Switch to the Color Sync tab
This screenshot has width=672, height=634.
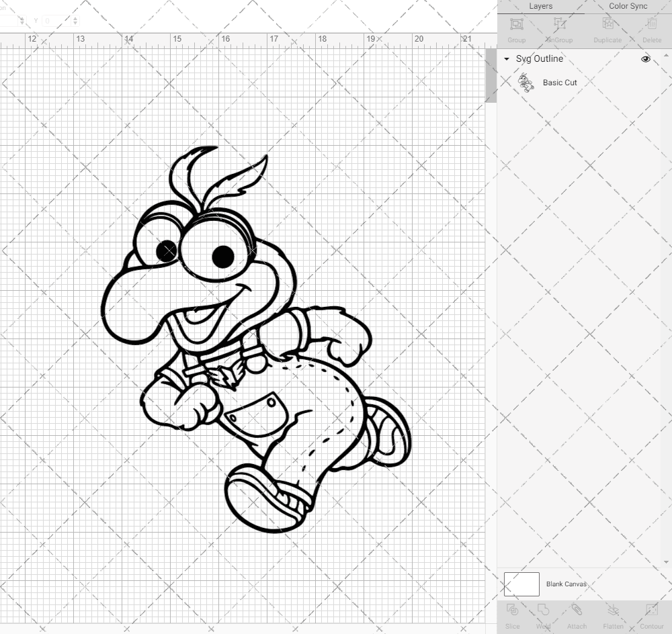coord(628,6)
